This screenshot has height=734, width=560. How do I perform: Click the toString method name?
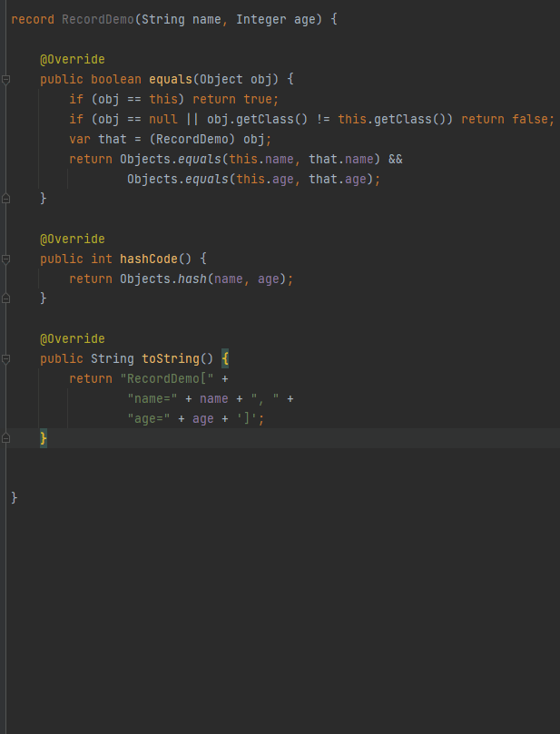click(x=171, y=359)
